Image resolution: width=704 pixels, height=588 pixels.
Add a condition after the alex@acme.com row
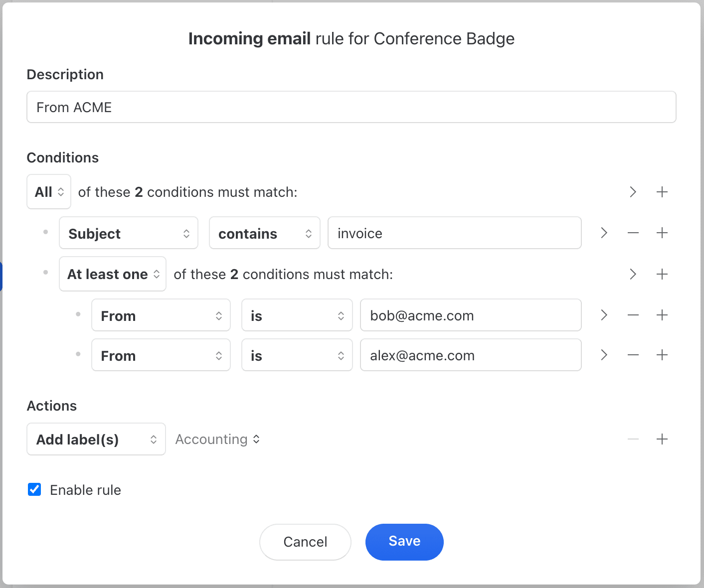(x=662, y=355)
